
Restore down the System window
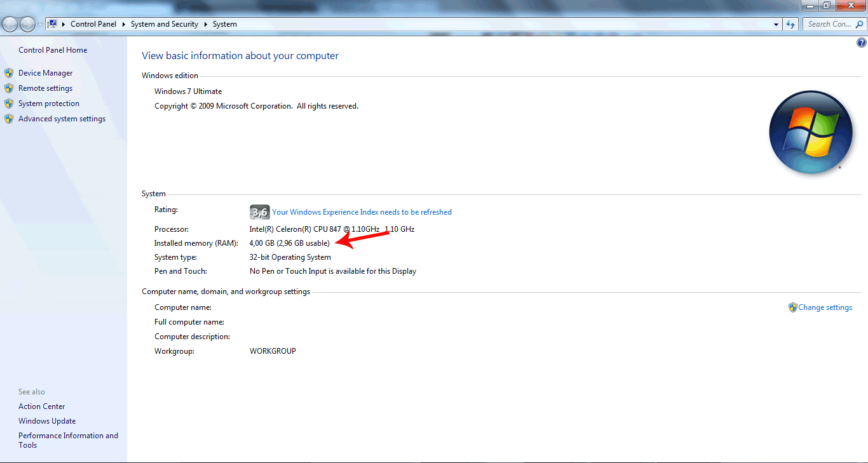click(827, 5)
